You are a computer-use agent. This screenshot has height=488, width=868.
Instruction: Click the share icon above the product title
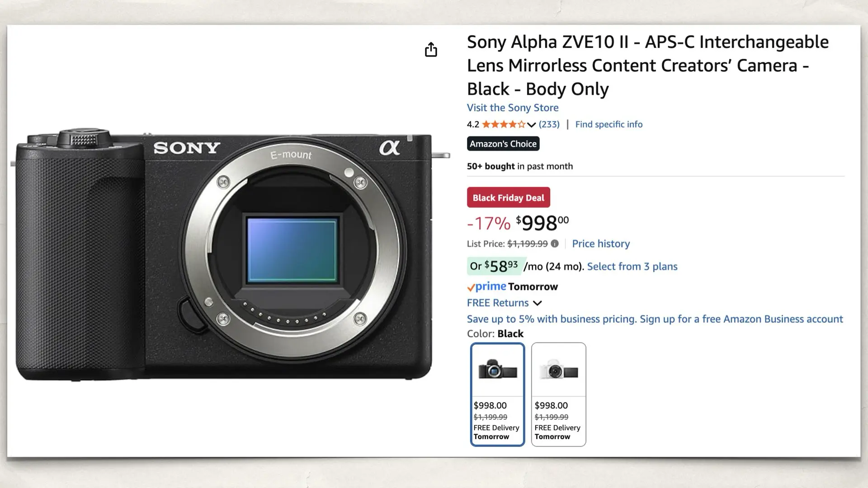[x=431, y=49]
